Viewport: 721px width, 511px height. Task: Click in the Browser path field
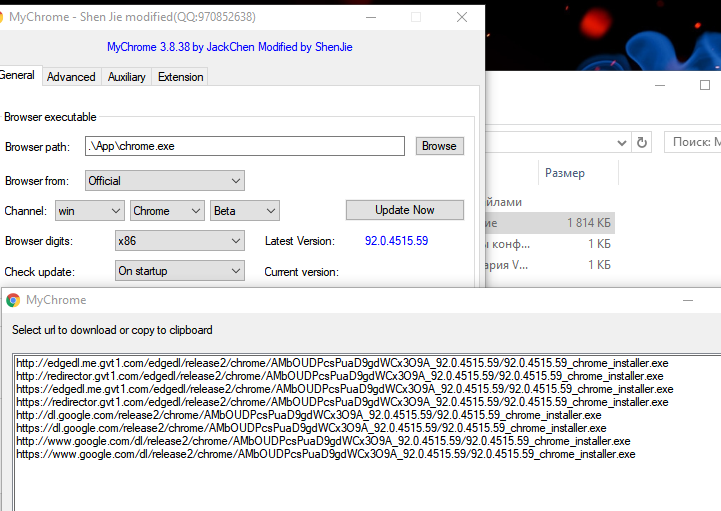click(x=245, y=146)
